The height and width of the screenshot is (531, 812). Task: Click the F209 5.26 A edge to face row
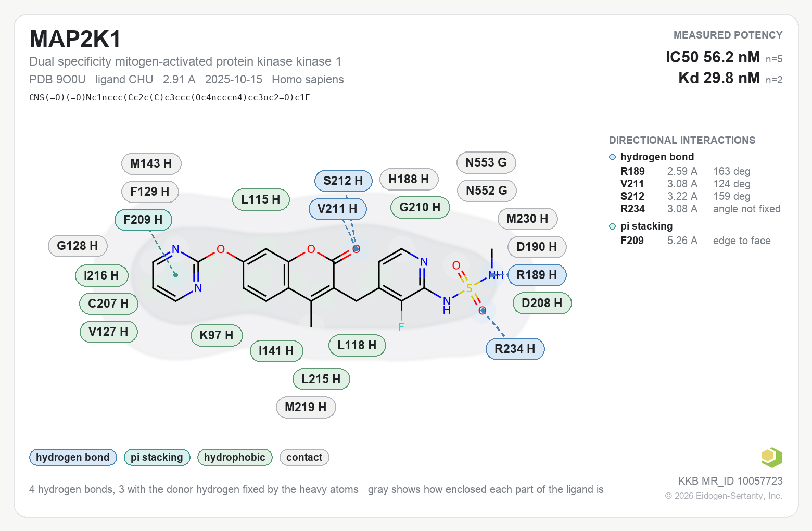(x=696, y=241)
